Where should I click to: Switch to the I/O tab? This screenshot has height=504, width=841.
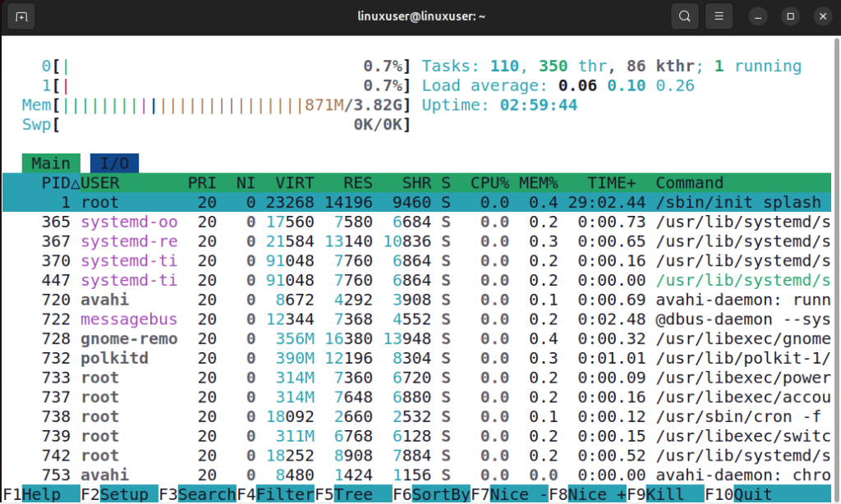[x=114, y=163]
